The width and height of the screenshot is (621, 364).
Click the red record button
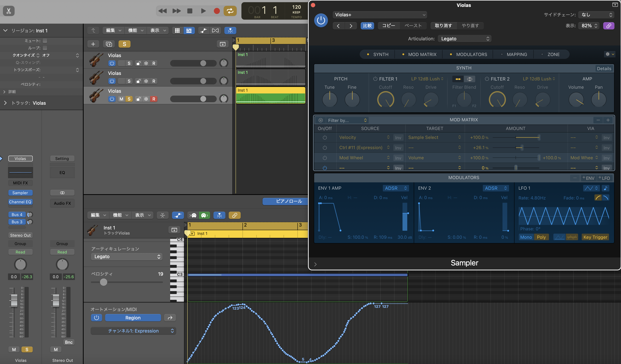tap(217, 11)
